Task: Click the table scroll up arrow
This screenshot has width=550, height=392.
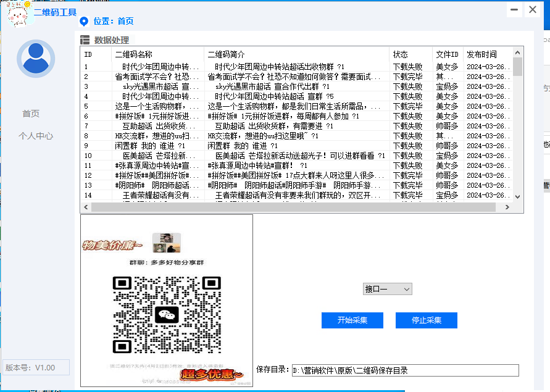Action: (517, 52)
